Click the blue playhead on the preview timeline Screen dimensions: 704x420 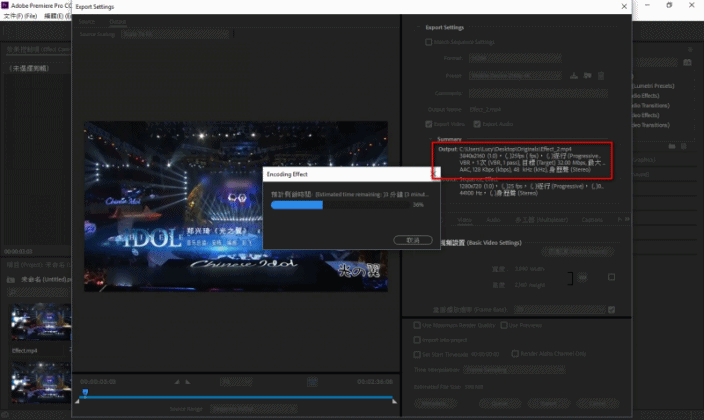click(85, 393)
